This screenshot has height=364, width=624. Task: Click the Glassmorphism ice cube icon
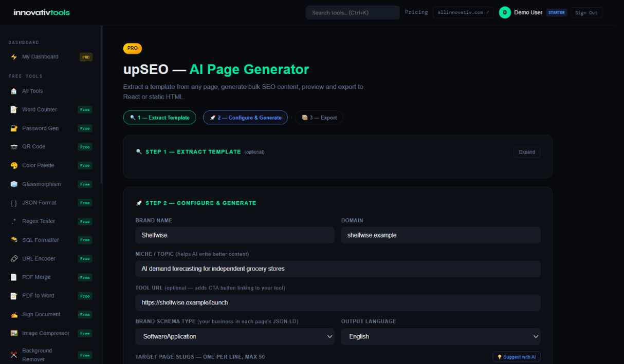pos(14,184)
